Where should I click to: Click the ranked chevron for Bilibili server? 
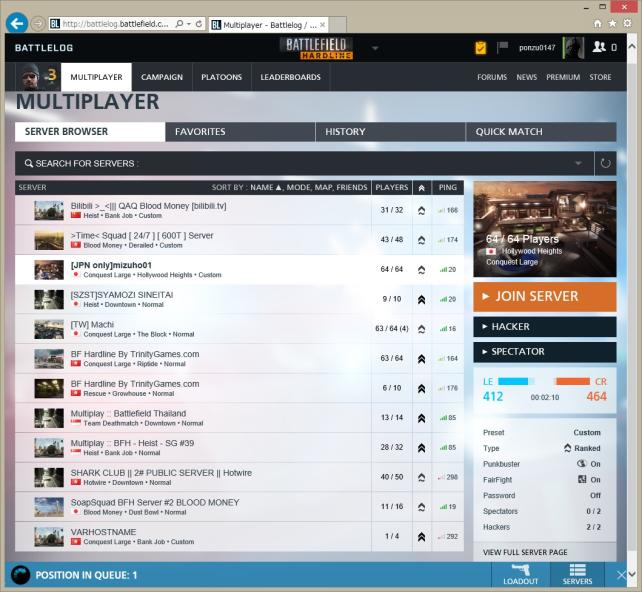tap(421, 210)
